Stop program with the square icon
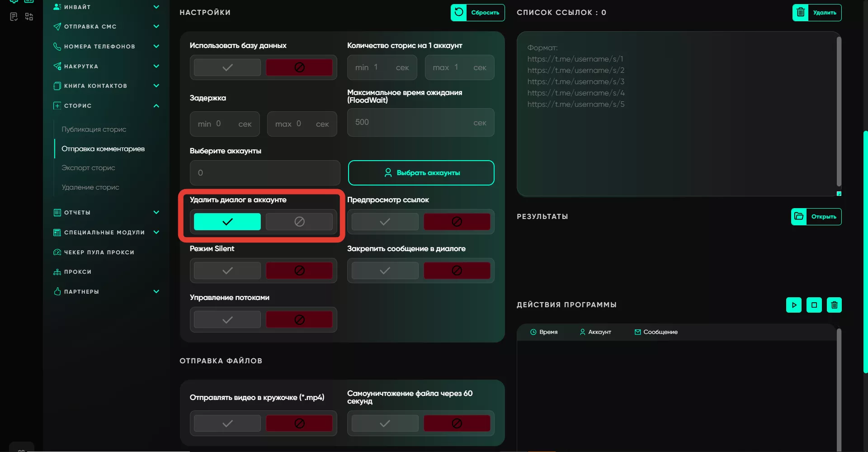The width and height of the screenshot is (868, 452). tap(814, 305)
